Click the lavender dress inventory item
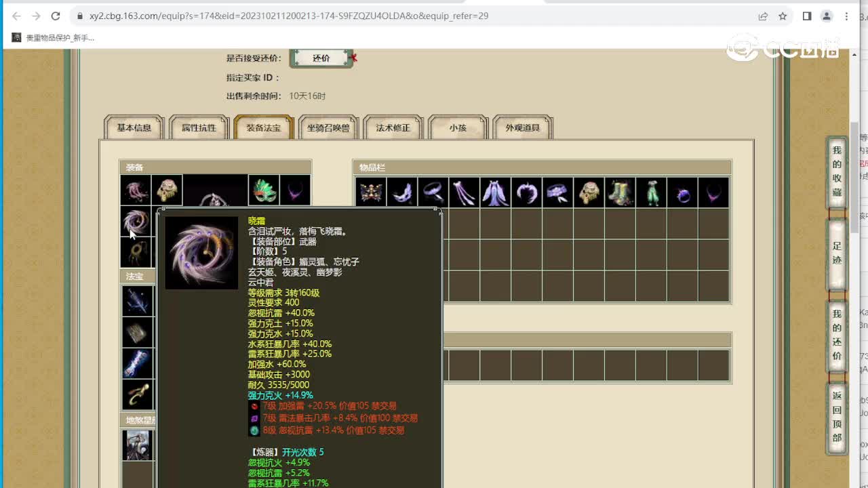Viewport: 868px width, 488px height. (x=495, y=192)
